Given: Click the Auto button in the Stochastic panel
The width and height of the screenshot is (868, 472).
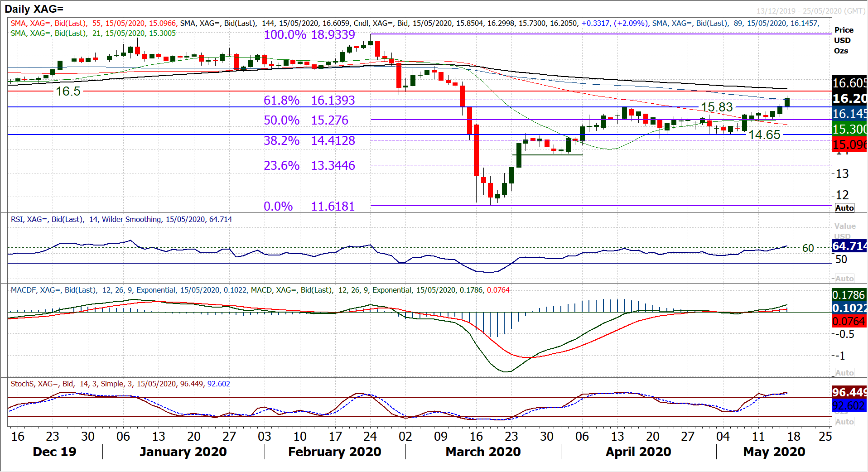Looking at the screenshot, I should pos(844,422).
